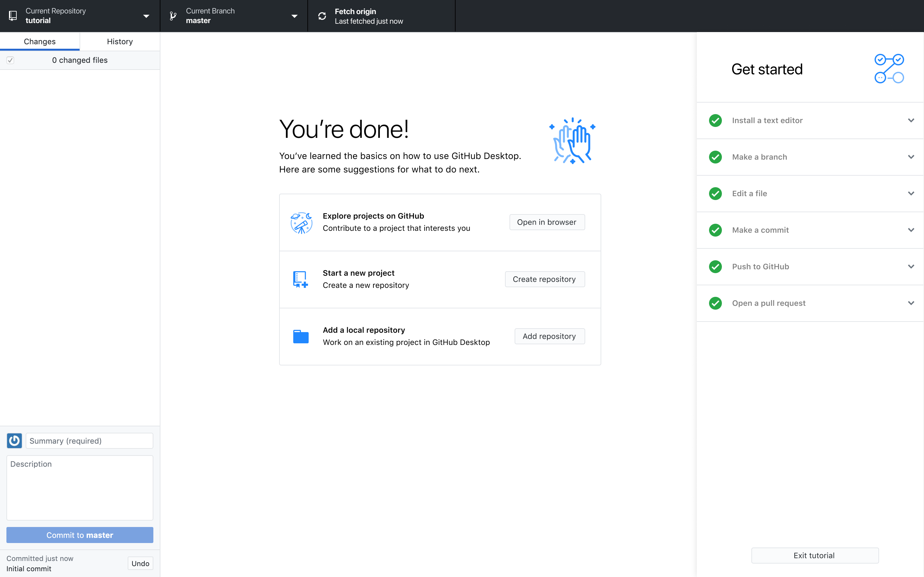
Task: Open the Current Branch dropdown
Action: point(295,16)
